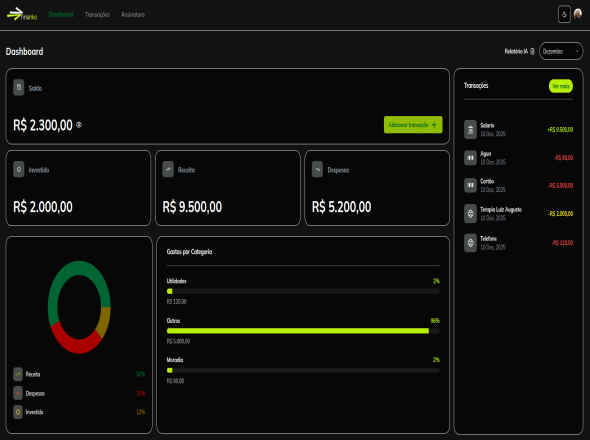The height and width of the screenshot is (440, 590).
Task: Select the R$ 2.000,00 invested amount
Action: click(x=43, y=207)
